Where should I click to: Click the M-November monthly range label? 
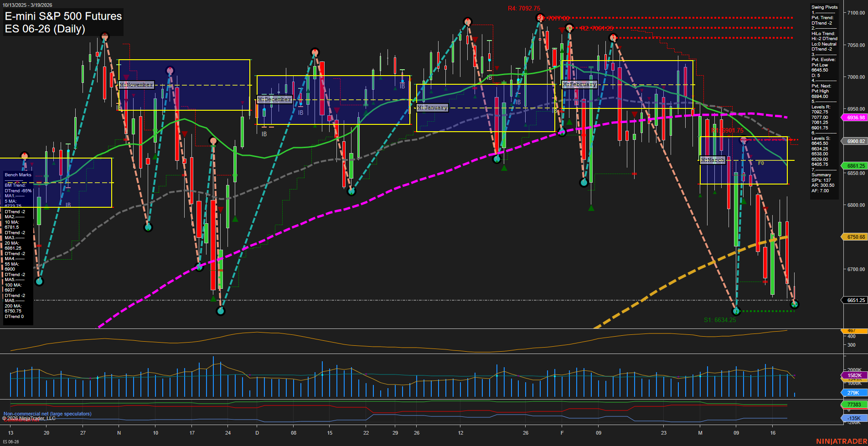(x=136, y=85)
